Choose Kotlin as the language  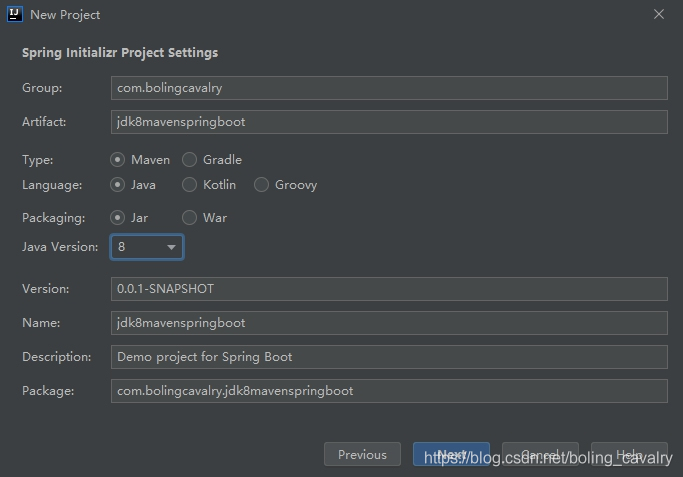click(189, 185)
